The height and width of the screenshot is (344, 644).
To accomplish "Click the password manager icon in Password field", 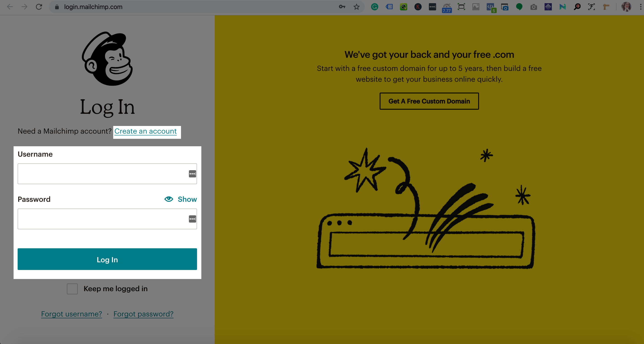I will 192,219.
